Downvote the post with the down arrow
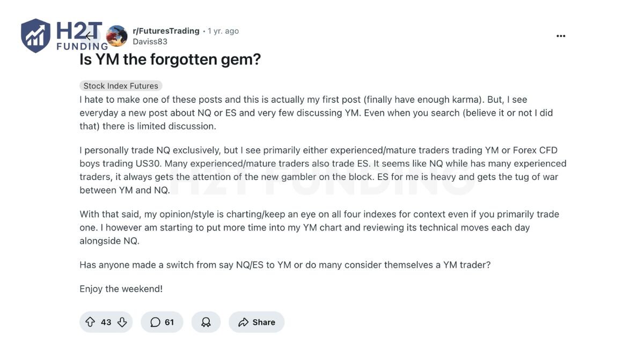 [122, 322]
